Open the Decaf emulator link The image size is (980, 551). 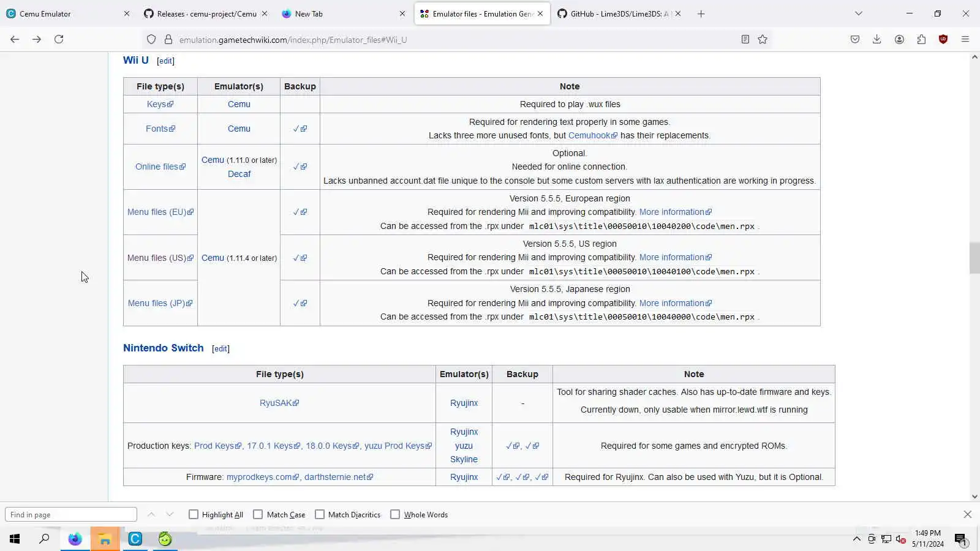click(x=239, y=174)
